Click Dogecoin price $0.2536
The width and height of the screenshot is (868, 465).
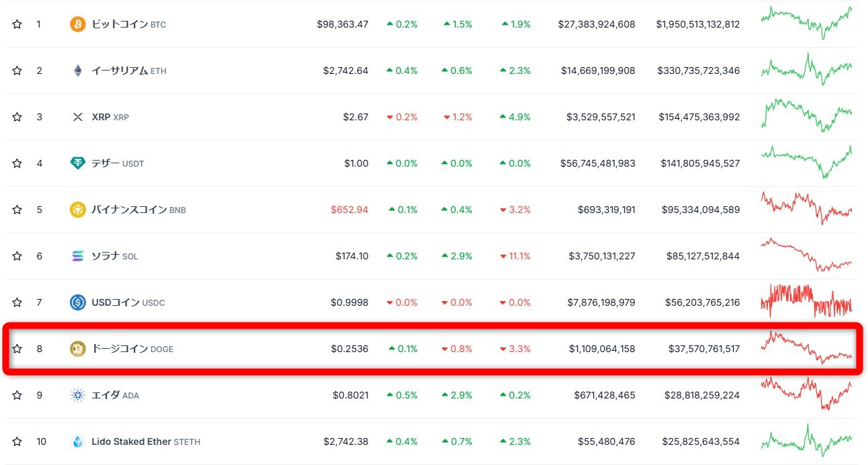coord(349,349)
